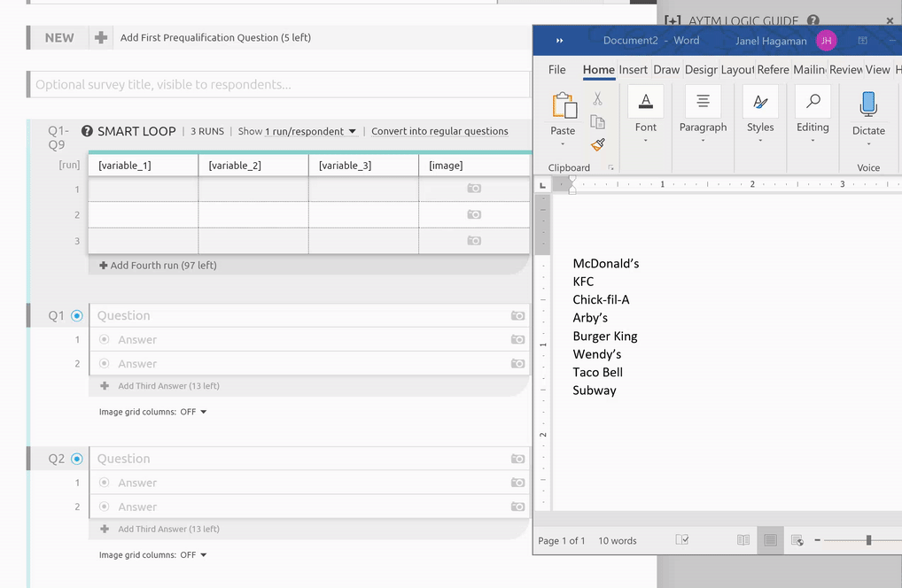Image resolution: width=902 pixels, height=588 pixels.
Task: Select Q2 second answer radio button
Action: coord(105,507)
